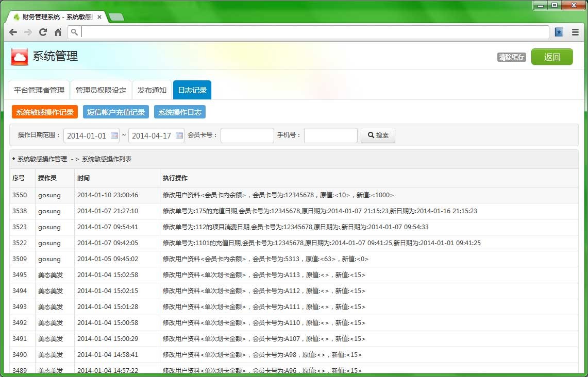The width and height of the screenshot is (588, 377).
Task: Go to the browser home icon
Action: point(58,32)
